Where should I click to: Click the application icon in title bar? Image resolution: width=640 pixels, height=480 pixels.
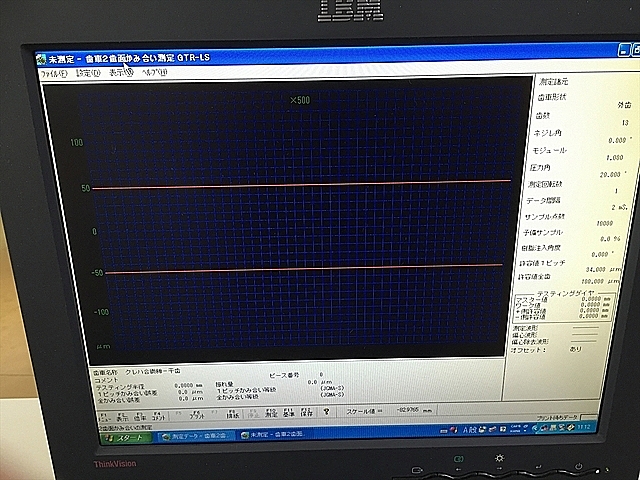[x=41, y=60]
